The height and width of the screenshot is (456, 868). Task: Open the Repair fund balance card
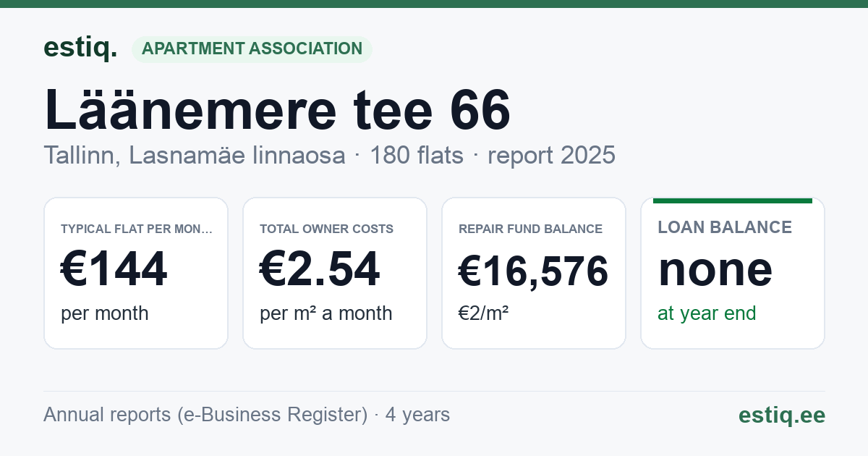(x=534, y=273)
